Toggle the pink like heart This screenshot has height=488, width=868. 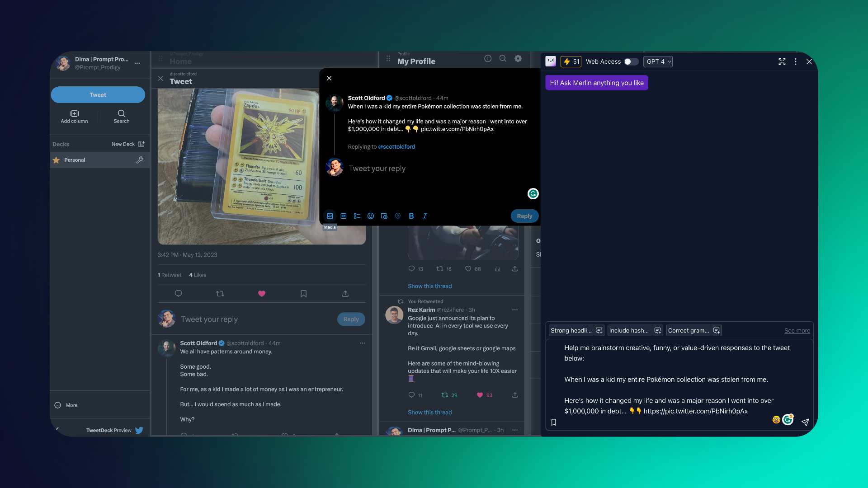tap(262, 294)
